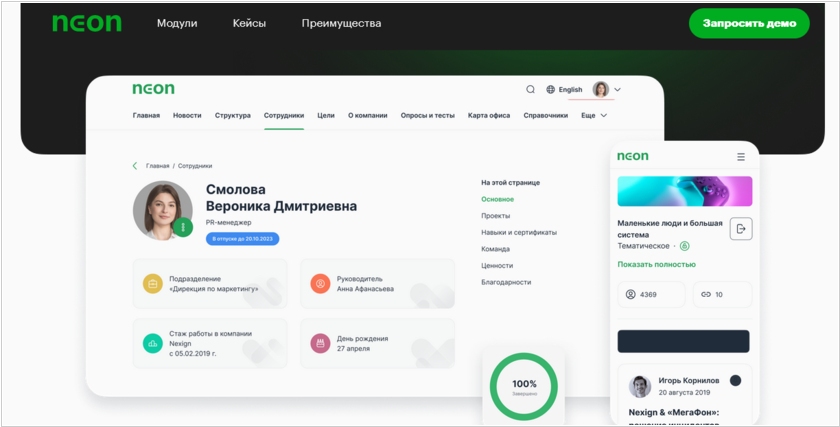Click the Запросить демо button

(x=749, y=24)
